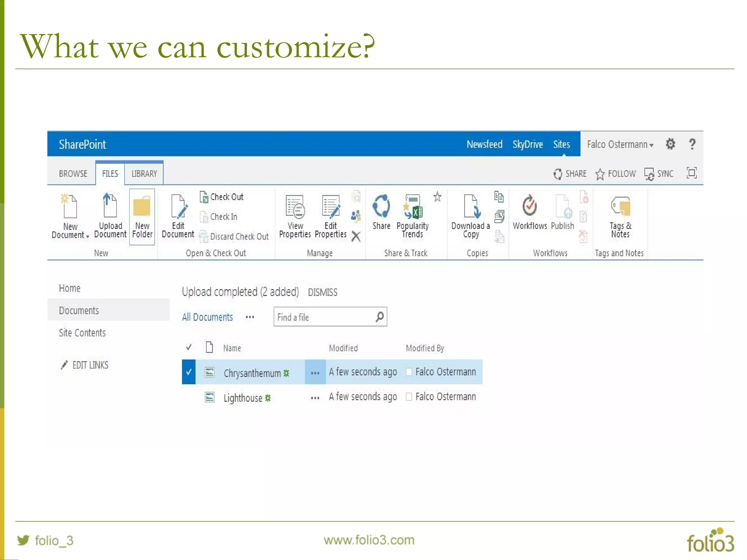
Task: Click the Chrysanthemum image file icon
Action: tap(209, 372)
